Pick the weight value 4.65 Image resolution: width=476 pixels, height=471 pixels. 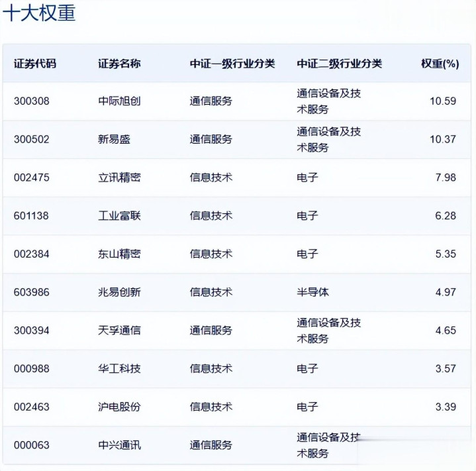tap(446, 331)
